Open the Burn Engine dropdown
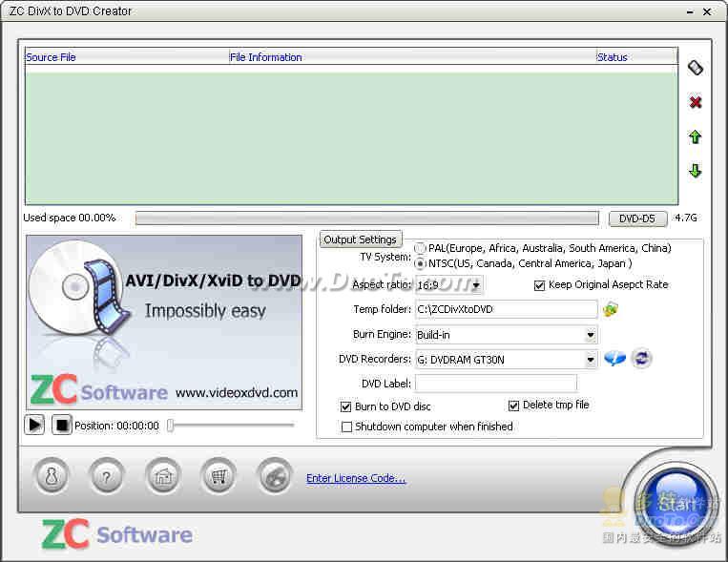Viewport: 728px width, 562px height. 590,335
